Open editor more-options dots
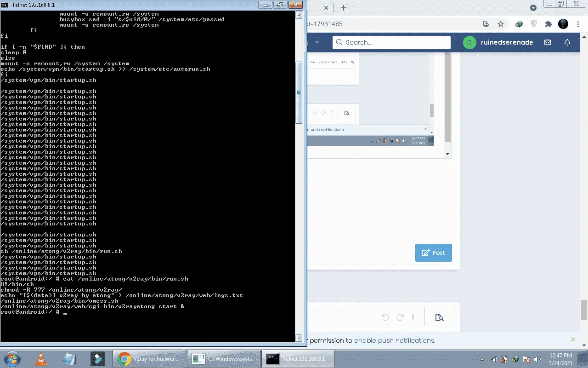The image size is (588, 368). click(x=413, y=317)
